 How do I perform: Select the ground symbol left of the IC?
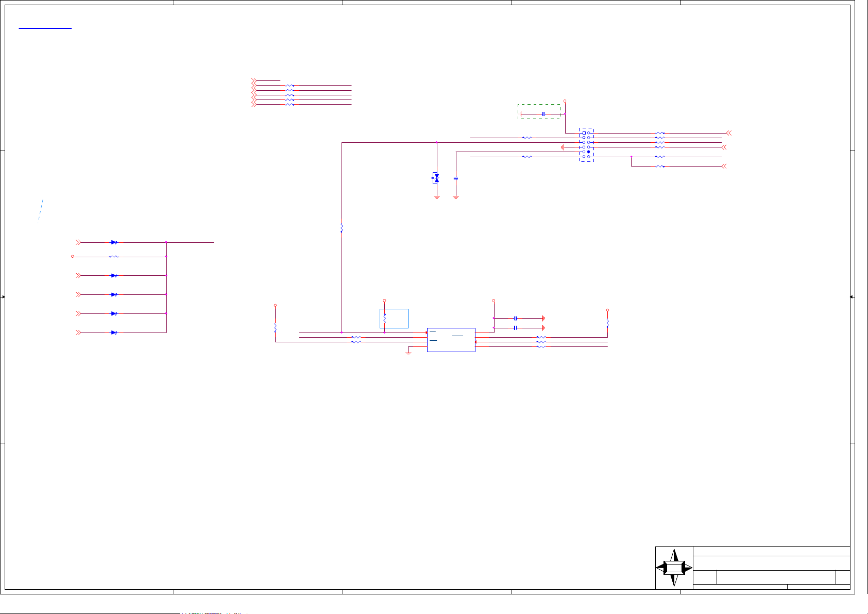(409, 353)
